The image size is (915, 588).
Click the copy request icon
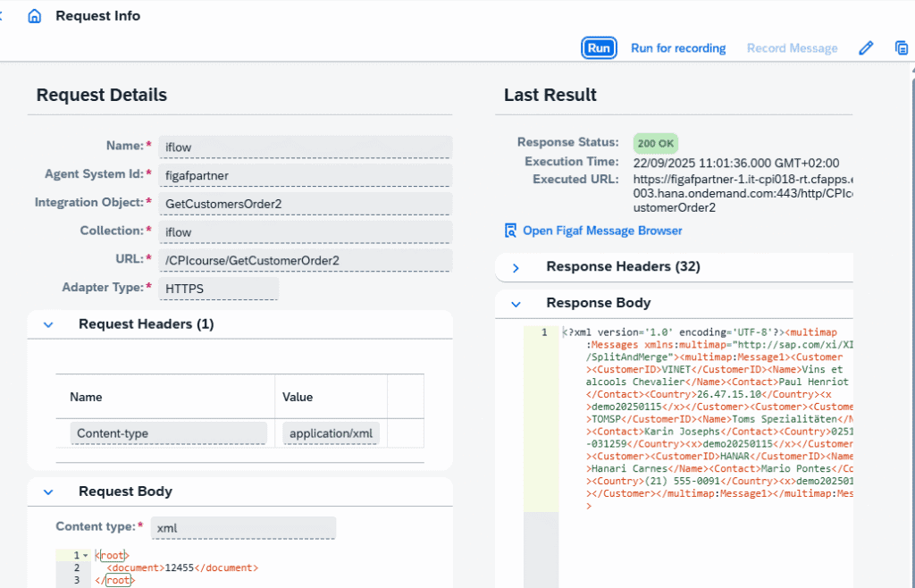point(902,48)
